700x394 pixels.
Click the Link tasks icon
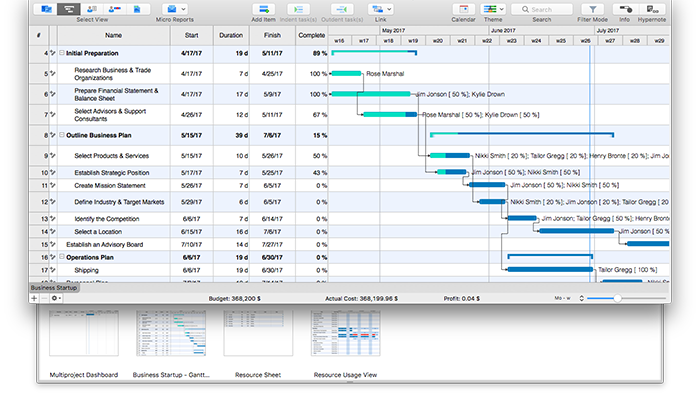tap(377, 9)
